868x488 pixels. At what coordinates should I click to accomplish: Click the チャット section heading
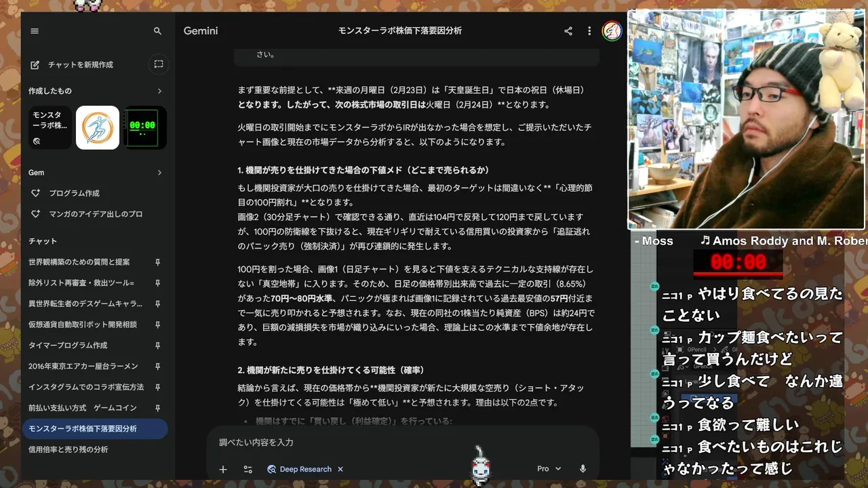click(x=43, y=241)
